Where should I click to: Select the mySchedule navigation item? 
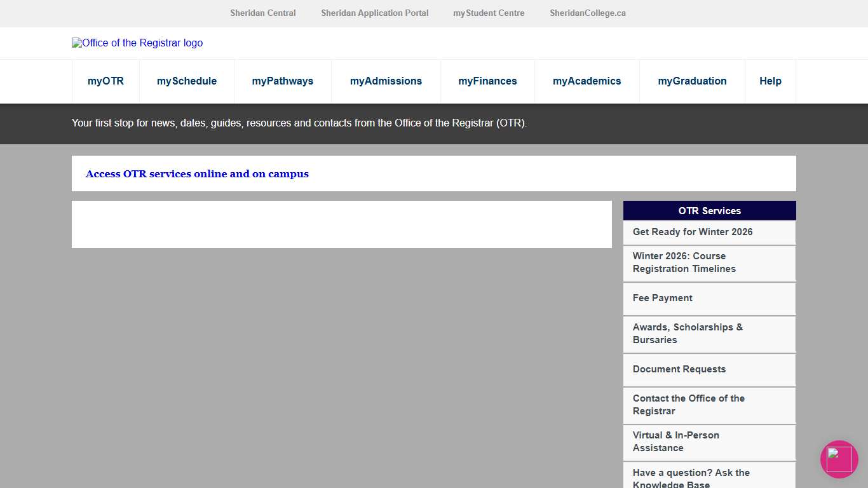(x=187, y=81)
